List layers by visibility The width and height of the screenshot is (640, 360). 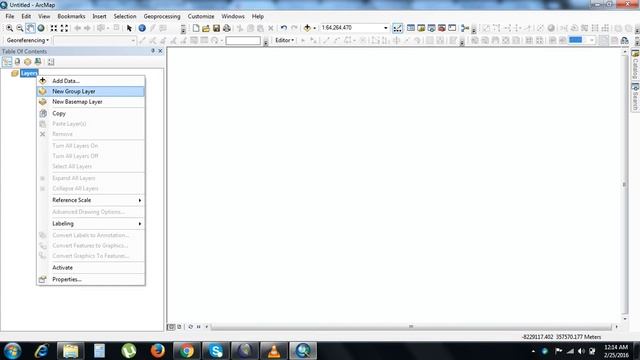(x=27, y=62)
